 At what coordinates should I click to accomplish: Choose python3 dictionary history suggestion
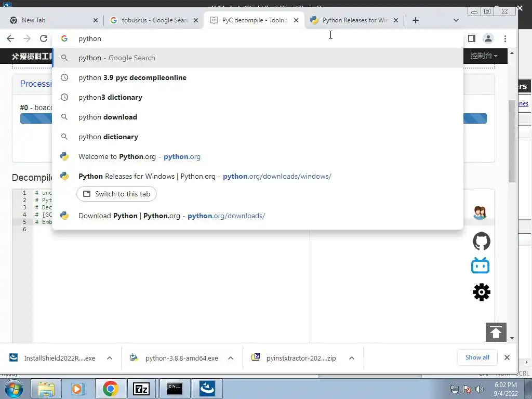(x=258, y=97)
